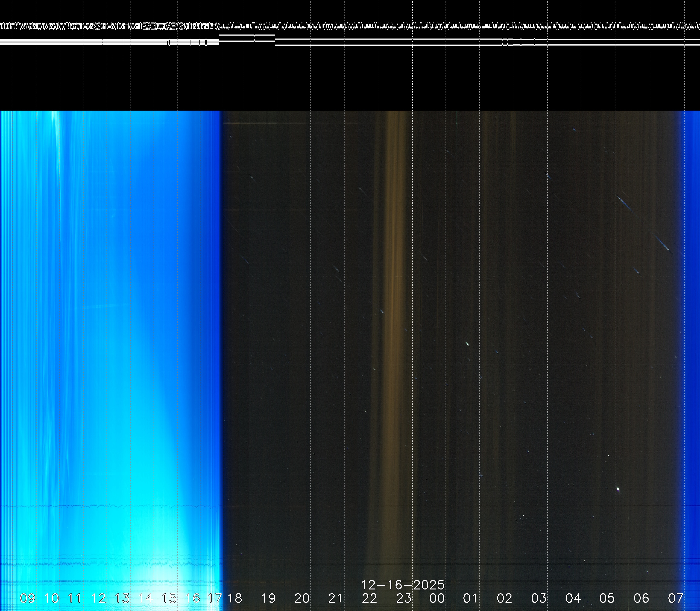Click the 12-16-2025 date label
This screenshot has height=611, width=700.
(x=403, y=585)
